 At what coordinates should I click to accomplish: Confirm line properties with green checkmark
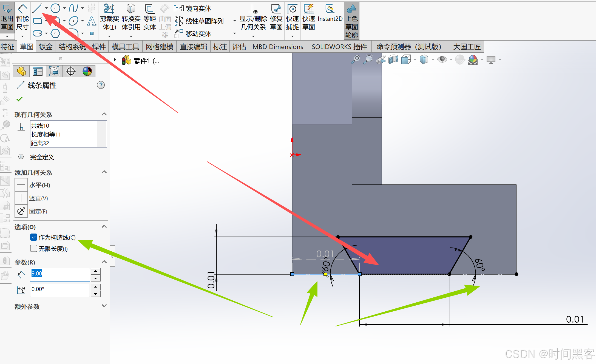click(x=19, y=99)
